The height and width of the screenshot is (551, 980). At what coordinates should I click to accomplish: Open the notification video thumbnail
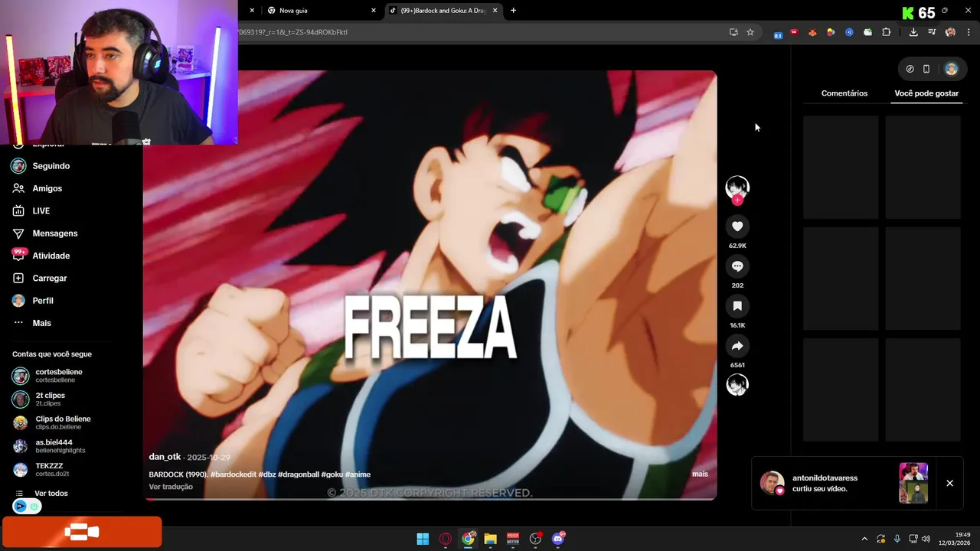click(x=913, y=483)
